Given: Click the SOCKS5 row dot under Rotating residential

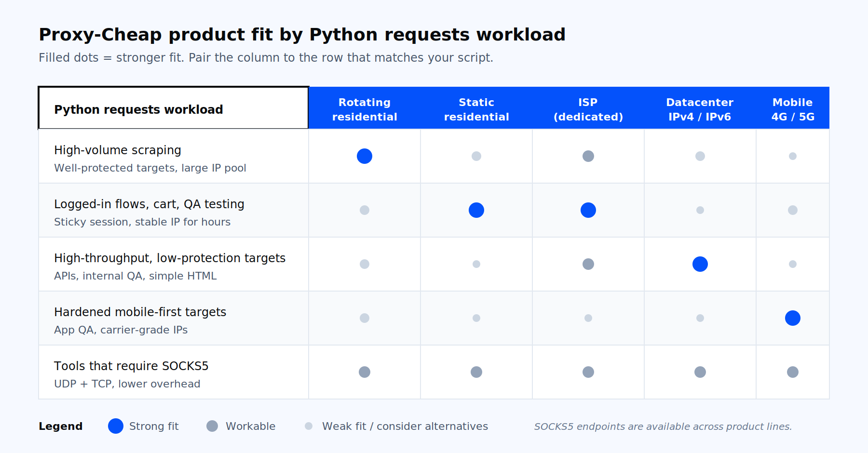Looking at the screenshot, I should point(365,372).
